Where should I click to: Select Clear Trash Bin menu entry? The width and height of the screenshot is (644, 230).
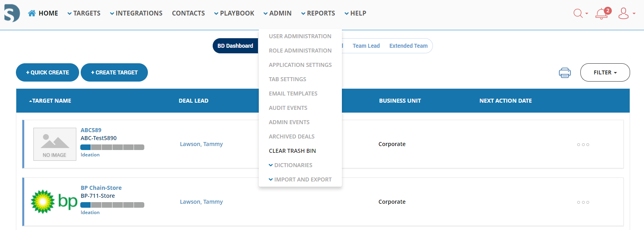coord(292,151)
